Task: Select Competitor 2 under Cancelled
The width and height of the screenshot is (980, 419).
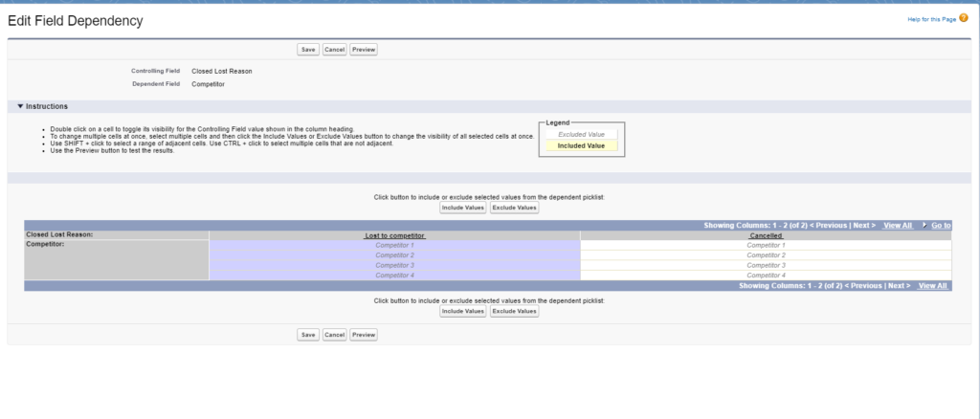Action: pyautogui.click(x=766, y=255)
